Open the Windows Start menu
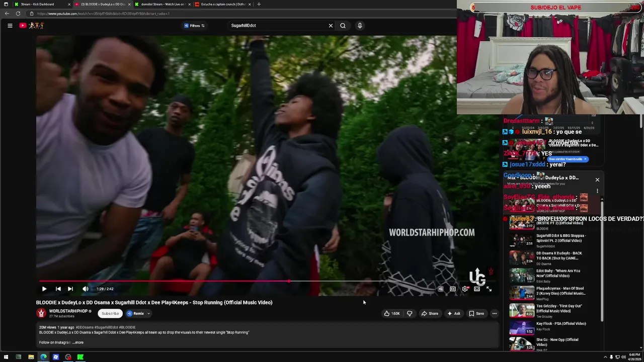 [x=6, y=357]
